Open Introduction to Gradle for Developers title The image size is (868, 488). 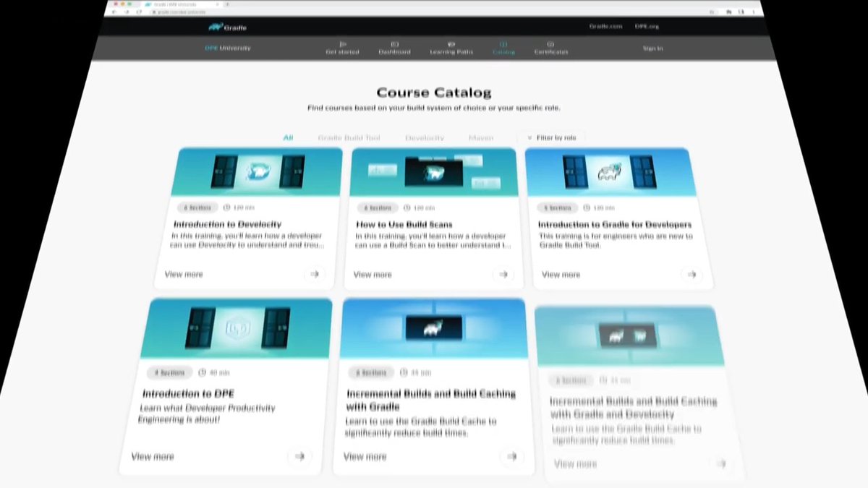click(615, 225)
